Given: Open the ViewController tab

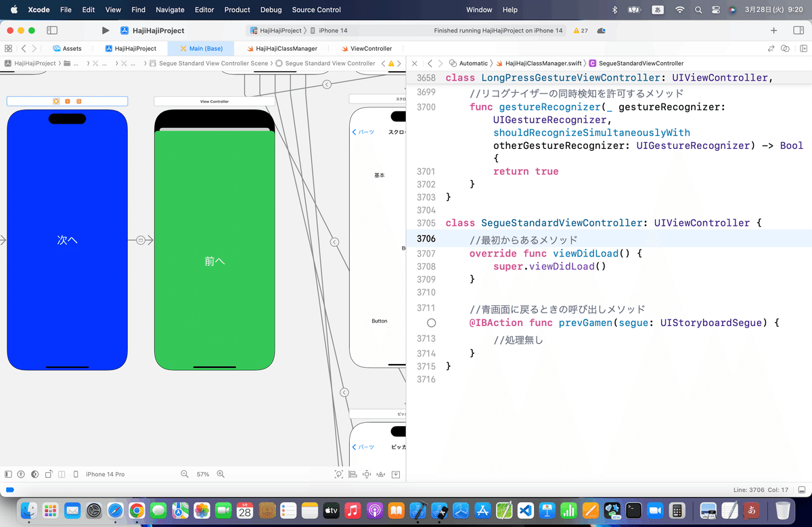Looking at the screenshot, I should [x=367, y=49].
